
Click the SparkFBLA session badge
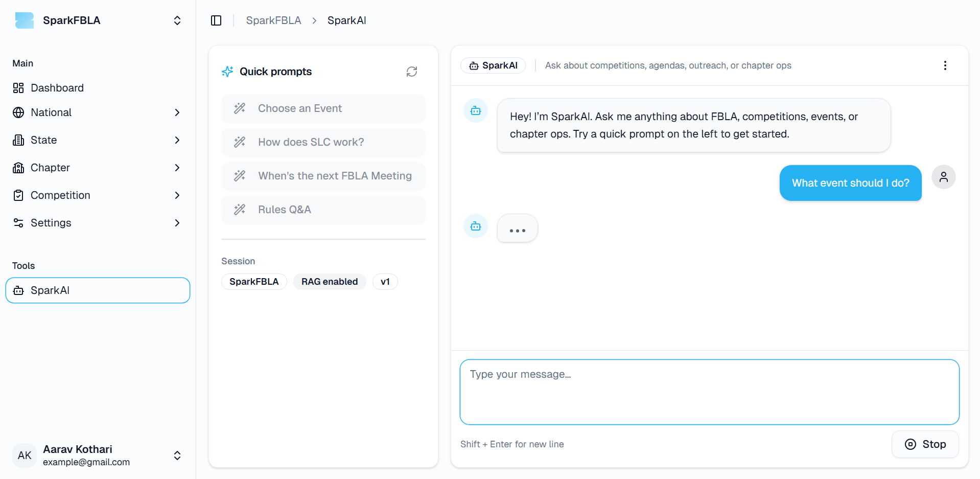click(254, 282)
